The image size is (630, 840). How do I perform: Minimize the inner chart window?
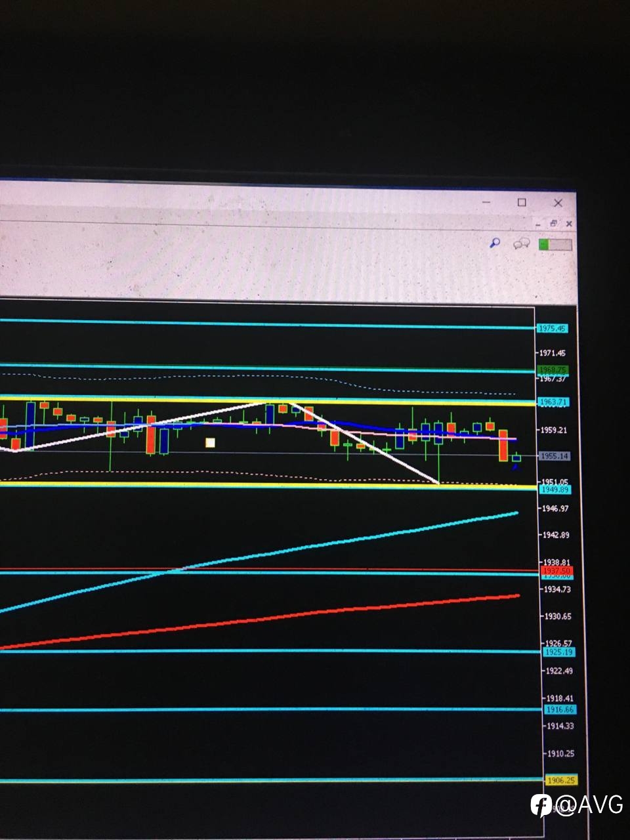pyautogui.click(x=538, y=224)
